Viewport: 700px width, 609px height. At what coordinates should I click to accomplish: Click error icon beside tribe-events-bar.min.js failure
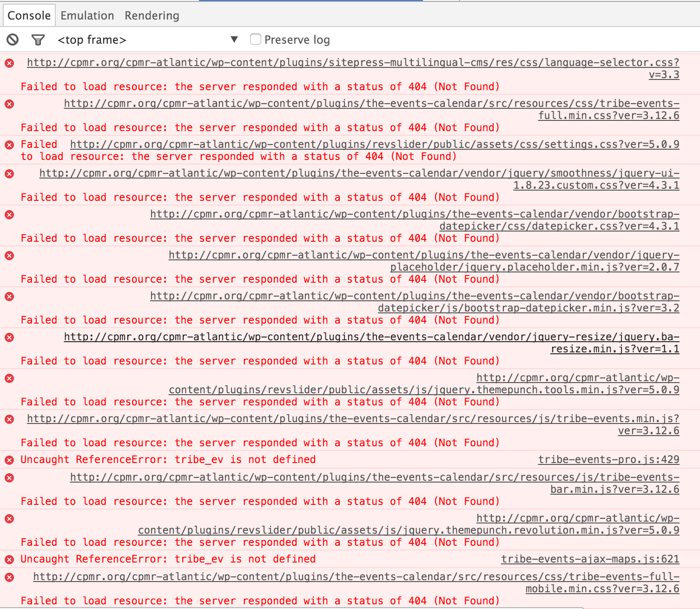coord(9,478)
